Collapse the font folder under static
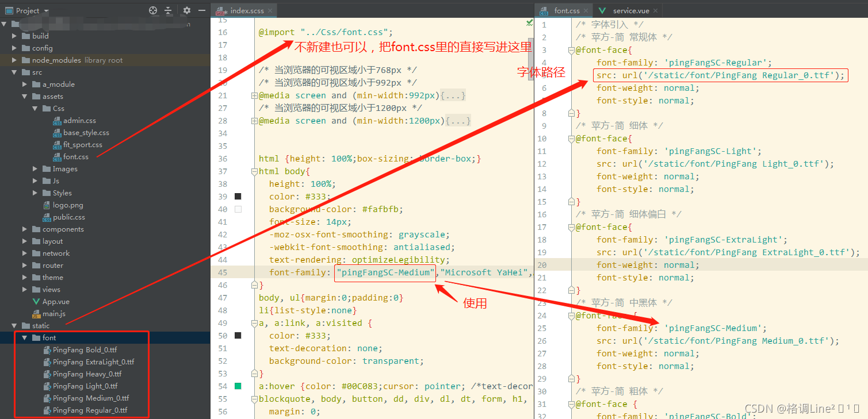868x419 pixels. (x=25, y=338)
